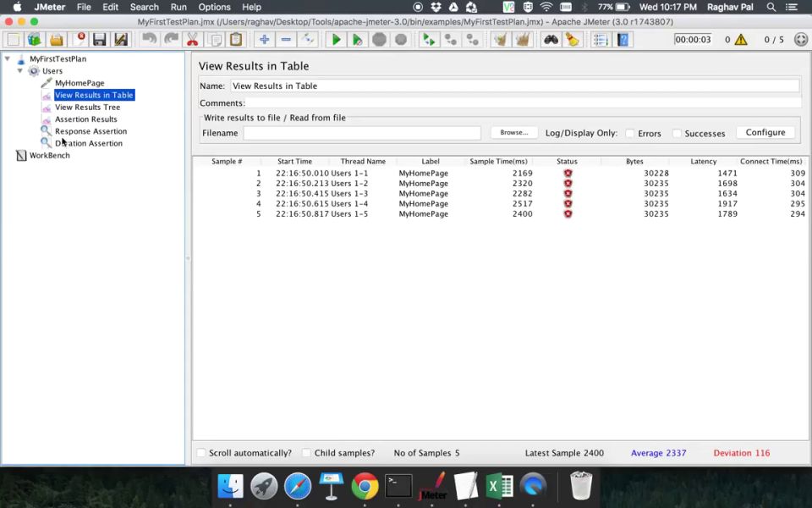Start the test with green play icon

tap(336, 40)
